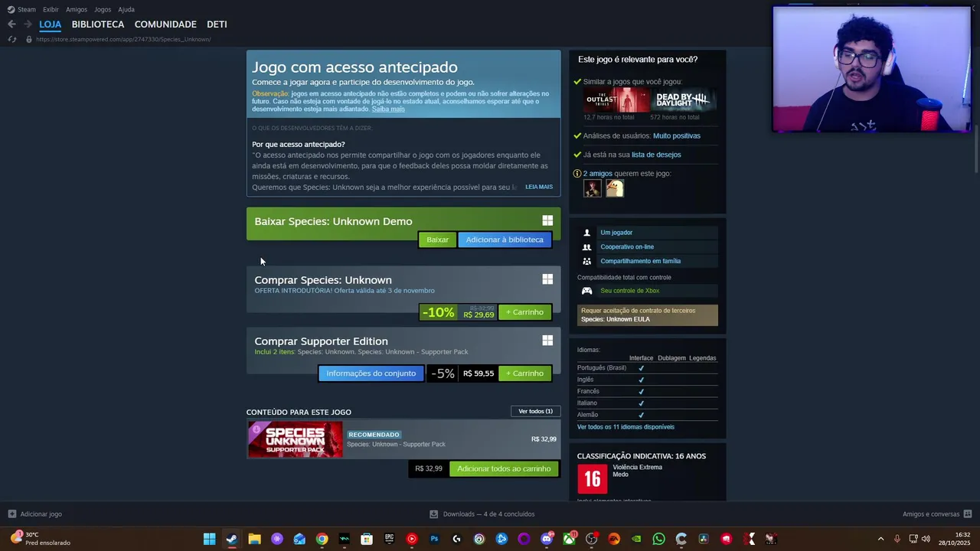Click the online co-op icon

point(586,247)
